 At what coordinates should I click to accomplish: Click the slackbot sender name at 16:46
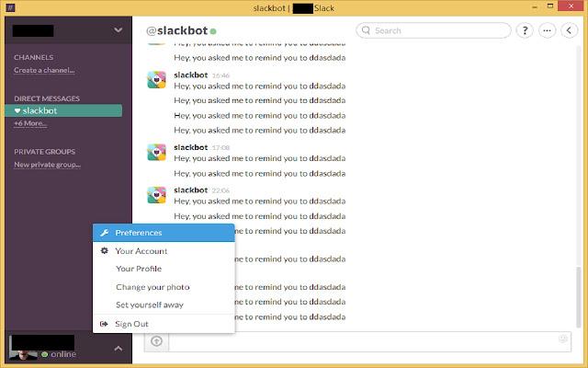[x=190, y=75]
